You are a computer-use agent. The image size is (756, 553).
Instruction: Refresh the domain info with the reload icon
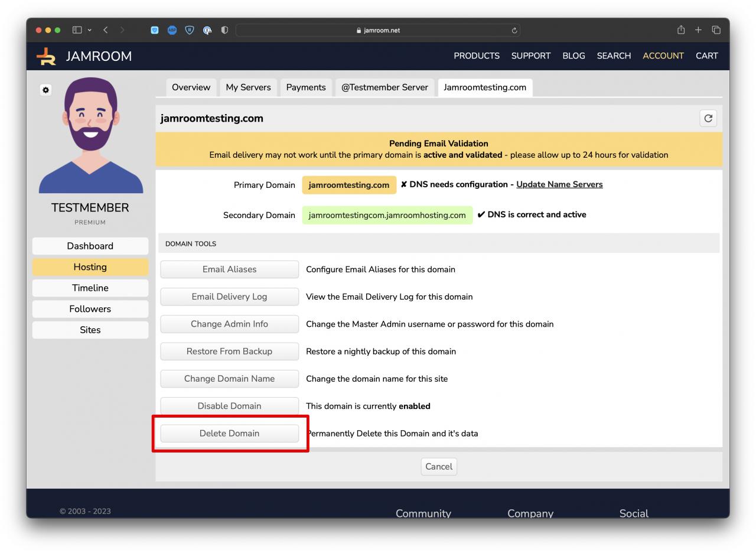708,118
